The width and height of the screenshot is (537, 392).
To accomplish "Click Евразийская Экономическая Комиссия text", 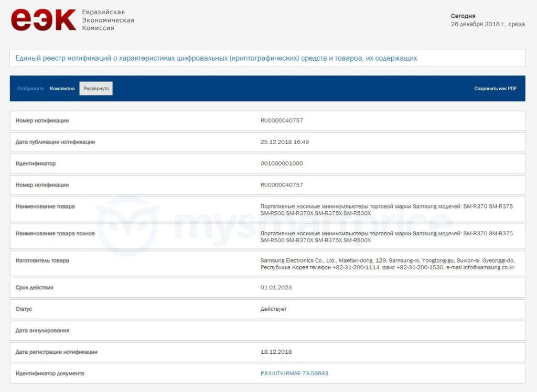I will pos(108,20).
